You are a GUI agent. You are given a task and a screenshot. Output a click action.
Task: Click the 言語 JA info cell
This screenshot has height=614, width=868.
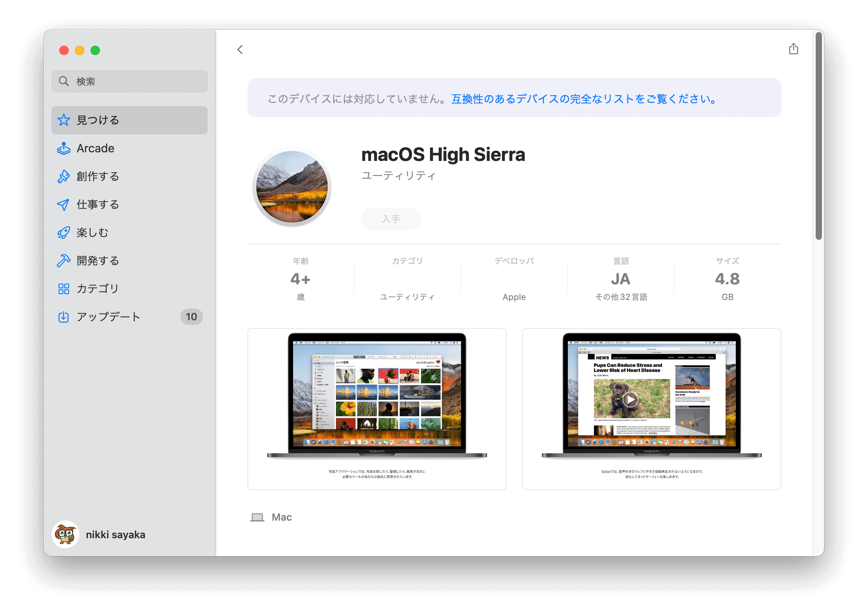click(x=621, y=279)
